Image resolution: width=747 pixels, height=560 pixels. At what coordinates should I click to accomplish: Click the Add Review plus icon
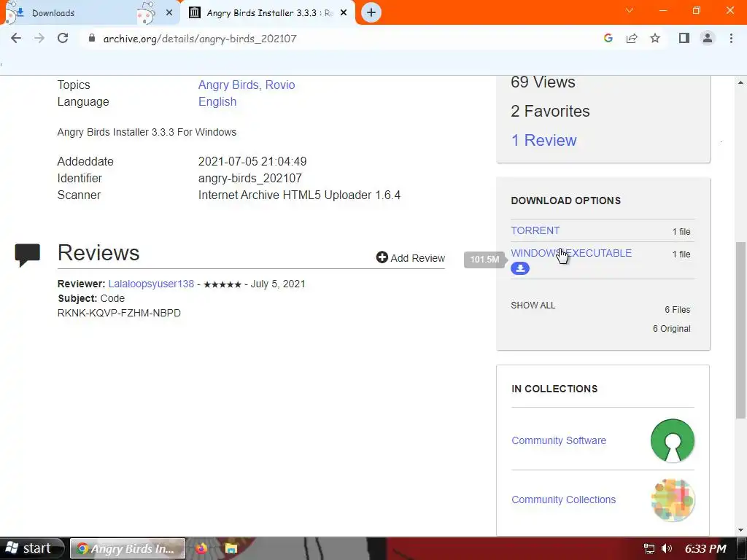pos(382,257)
